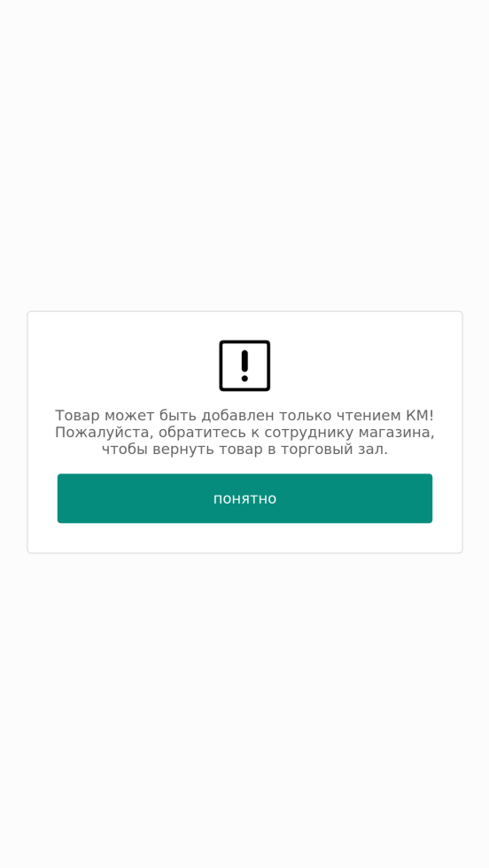The height and width of the screenshot is (868, 489).
Task: Click the black-bordered warning symbol
Action: [244, 365]
